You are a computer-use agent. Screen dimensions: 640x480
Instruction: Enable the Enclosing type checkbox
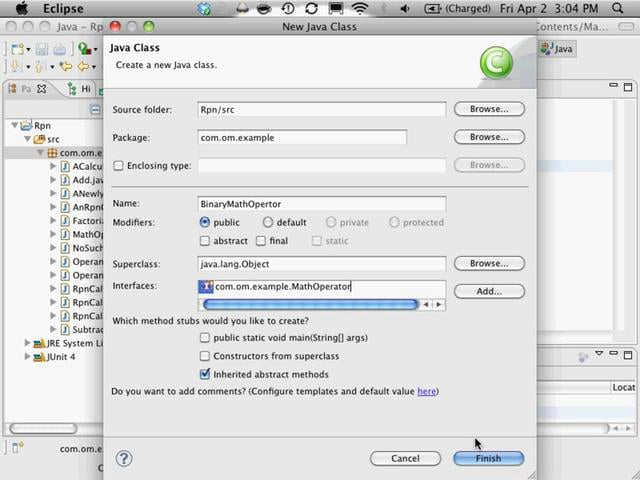pyautogui.click(x=118, y=165)
